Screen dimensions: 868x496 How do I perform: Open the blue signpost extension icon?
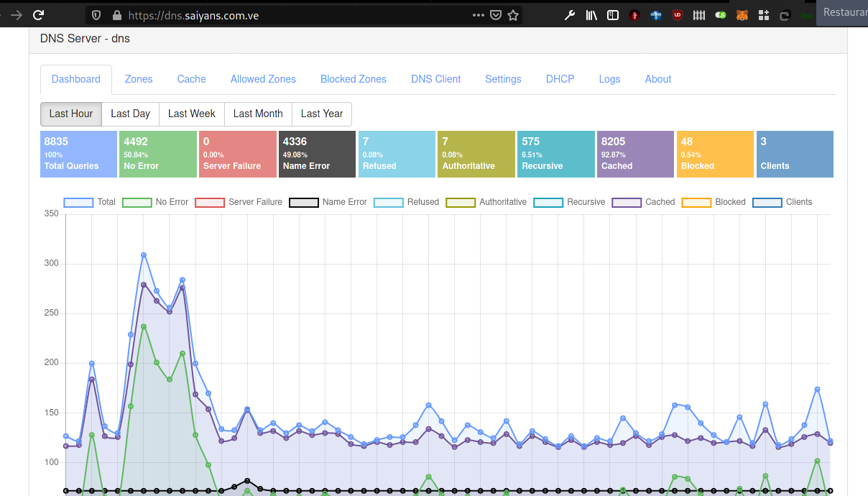pos(656,14)
